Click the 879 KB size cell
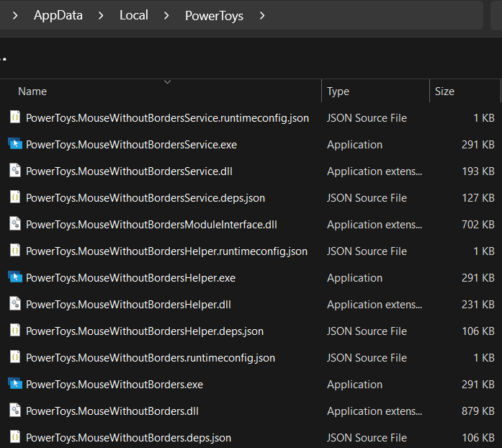The image size is (502, 448). pyautogui.click(x=478, y=411)
